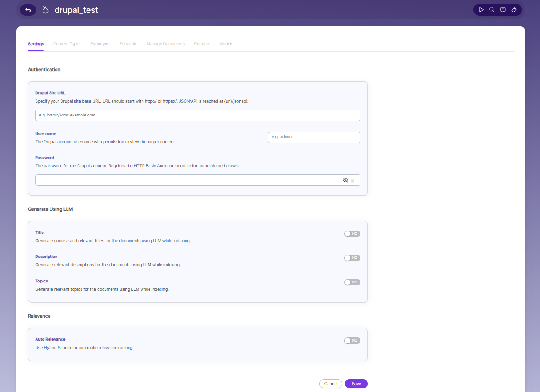
Task: Click the lock icon in the password field
Action: (353, 180)
